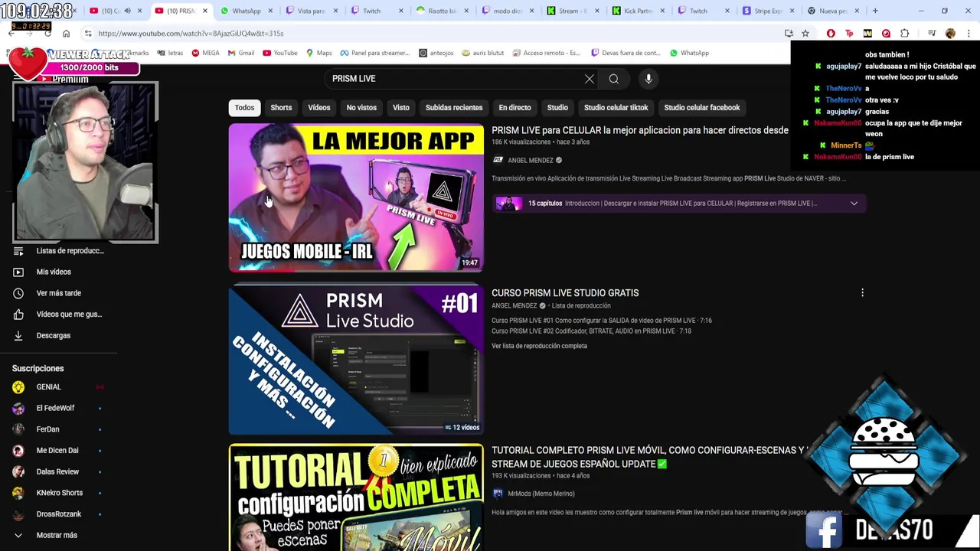Image resolution: width=980 pixels, height=551 pixels.
Task: Open Ver más tarde in the sidebar
Action: click(x=58, y=293)
